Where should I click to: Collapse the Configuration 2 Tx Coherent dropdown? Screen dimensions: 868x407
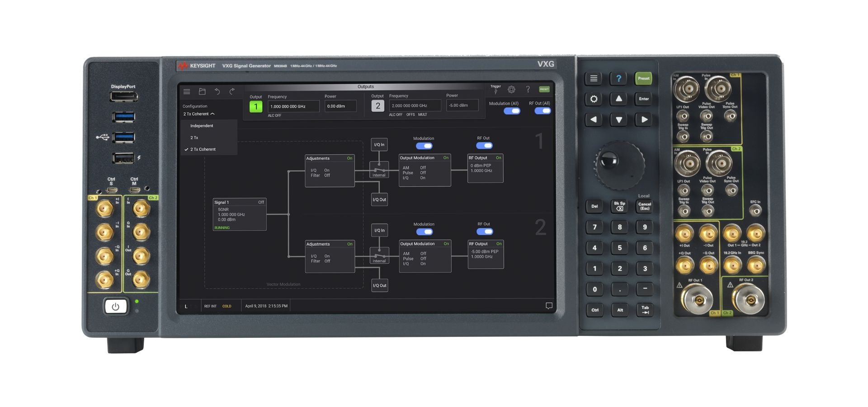point(199,114)
